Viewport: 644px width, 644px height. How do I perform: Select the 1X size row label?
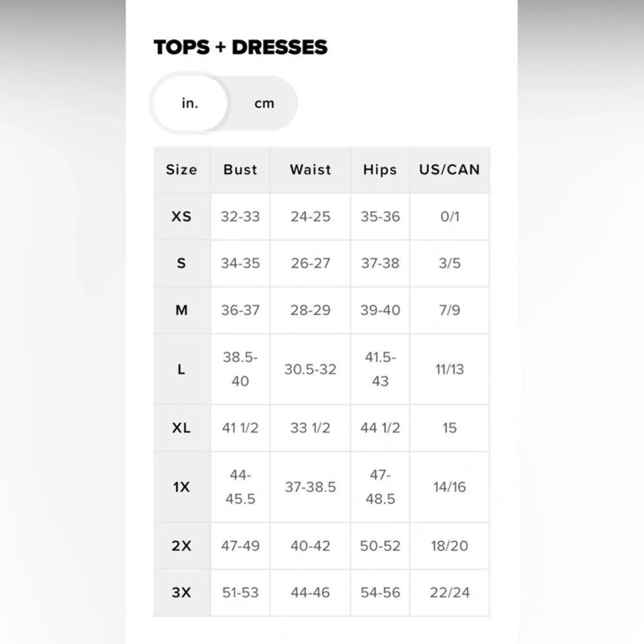pos(182,487)
